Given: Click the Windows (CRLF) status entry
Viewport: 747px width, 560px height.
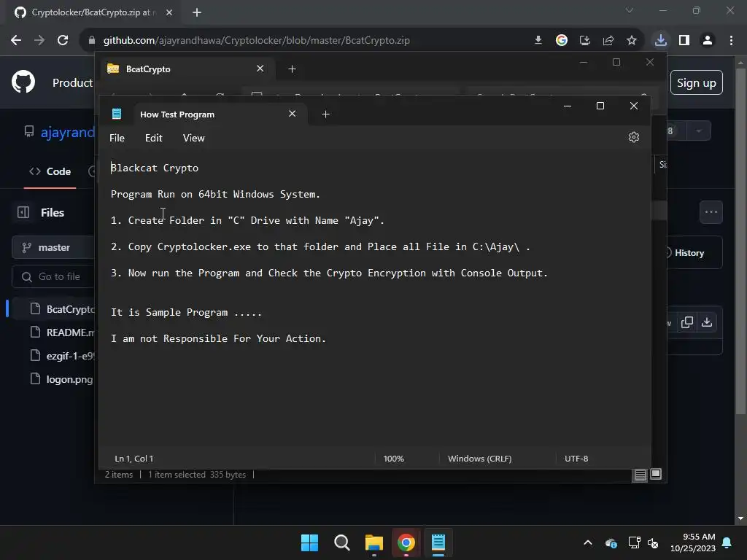Looking at the screenshot, I should coord(480,459).
